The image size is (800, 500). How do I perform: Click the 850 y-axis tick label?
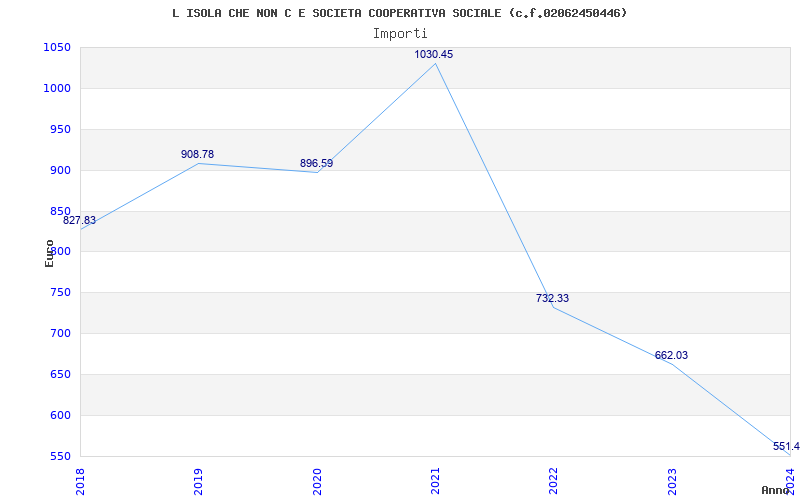(60, 211)
